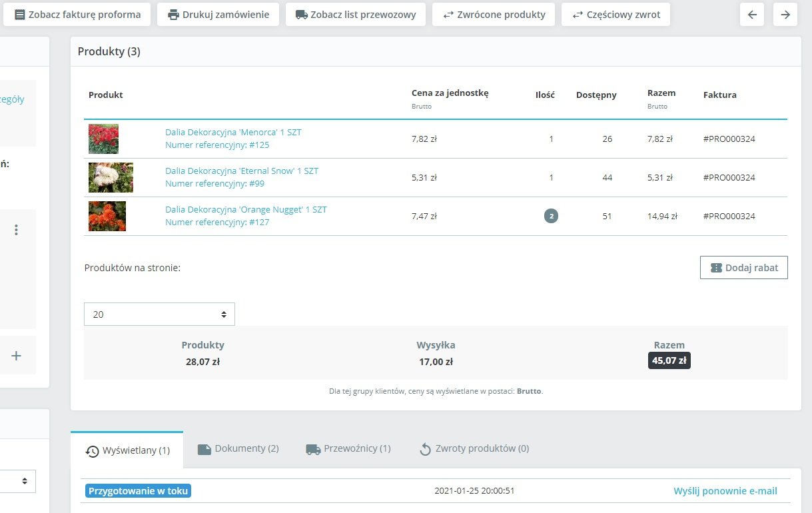This screenshot has height=513, width=812.
Task: Click #PRO000324 invoice in Orange Nugget row
Action: point(729,216)
